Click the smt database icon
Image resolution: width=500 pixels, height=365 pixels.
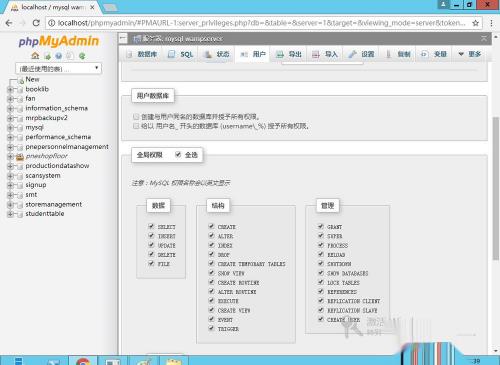pyautogui.click(x=20, y=195)
